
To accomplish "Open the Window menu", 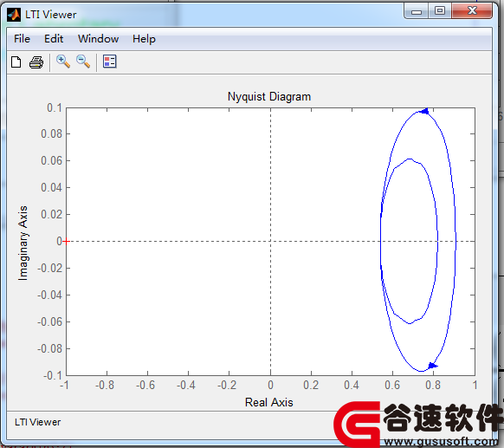I will (99, 39).
